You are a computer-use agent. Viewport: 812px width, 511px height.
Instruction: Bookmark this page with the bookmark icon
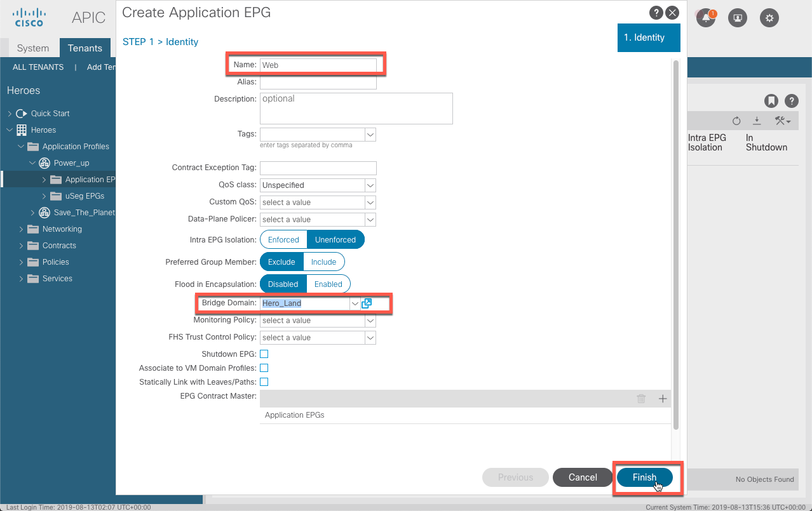(x=771, y=101)
